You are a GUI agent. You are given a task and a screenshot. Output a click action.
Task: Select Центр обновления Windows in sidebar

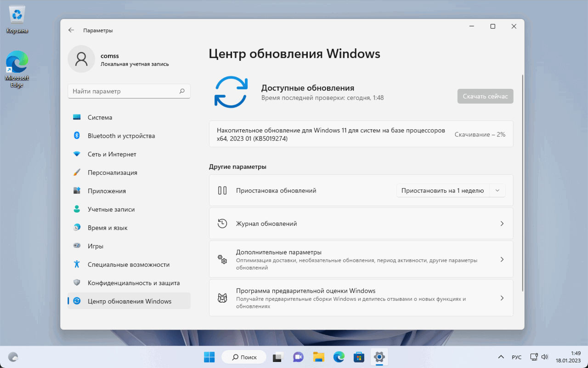coord(129,301)
